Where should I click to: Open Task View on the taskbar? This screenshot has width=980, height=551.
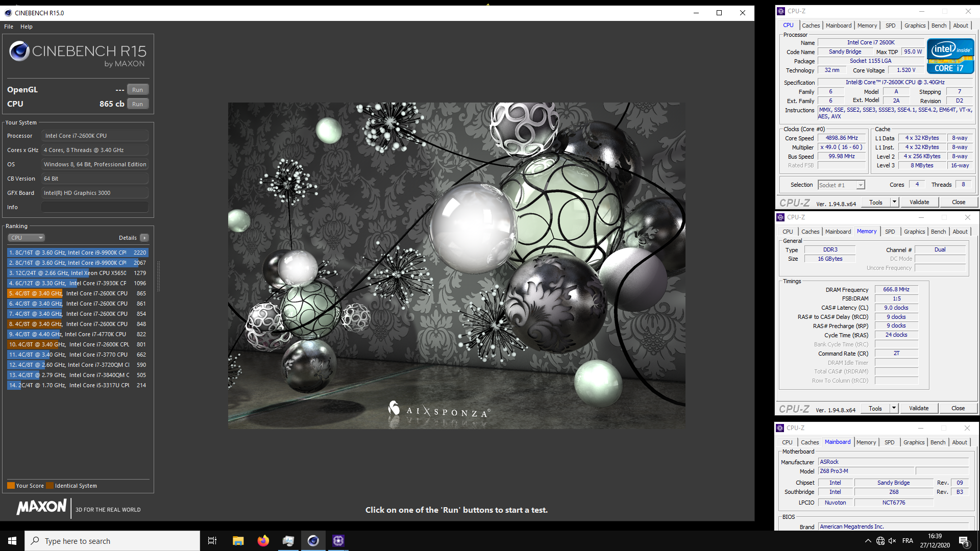[x=212, y=541]
